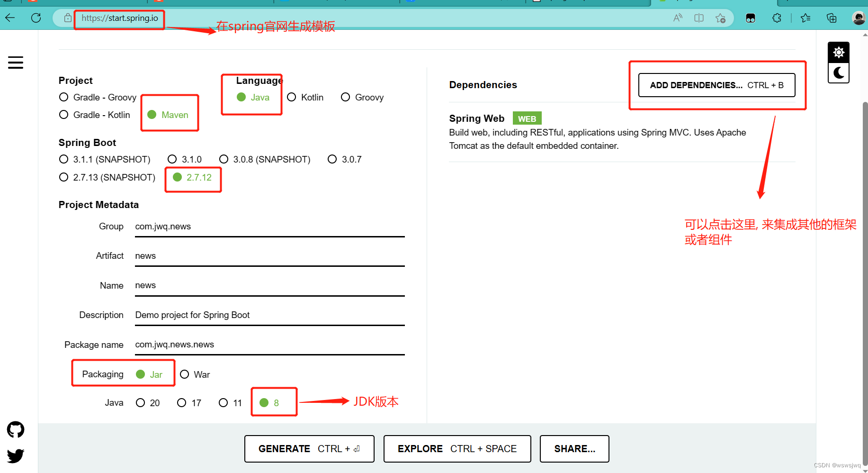Image resolution: width=868 pixels, height=473 pixels.
Task: Choose Java as the language
Action: [253, 97]
